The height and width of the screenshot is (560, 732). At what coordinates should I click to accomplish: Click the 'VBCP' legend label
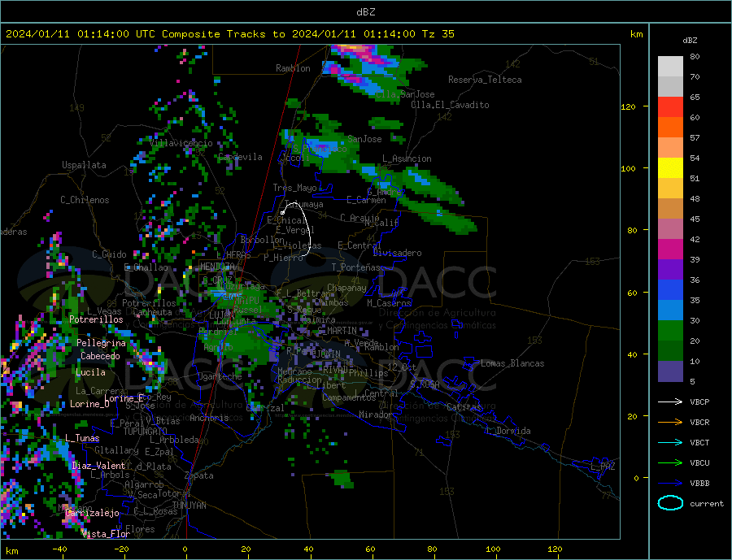pos(699,402)
